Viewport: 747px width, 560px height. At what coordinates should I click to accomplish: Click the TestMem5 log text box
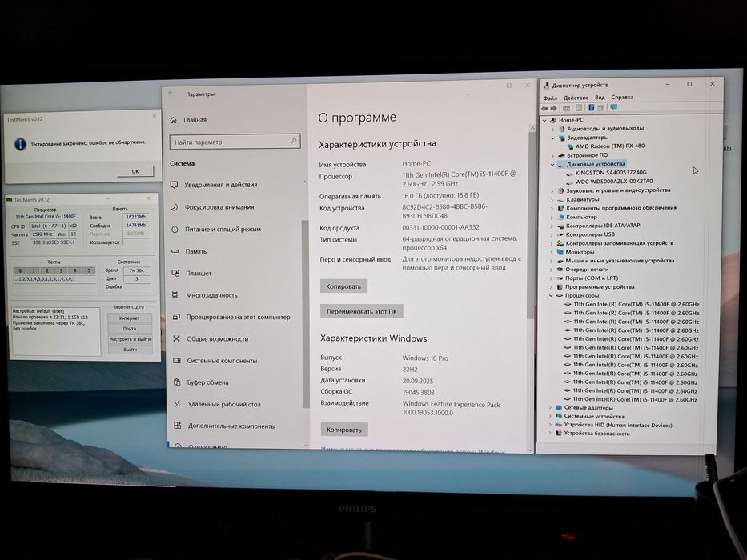click(x=56, y=331)
